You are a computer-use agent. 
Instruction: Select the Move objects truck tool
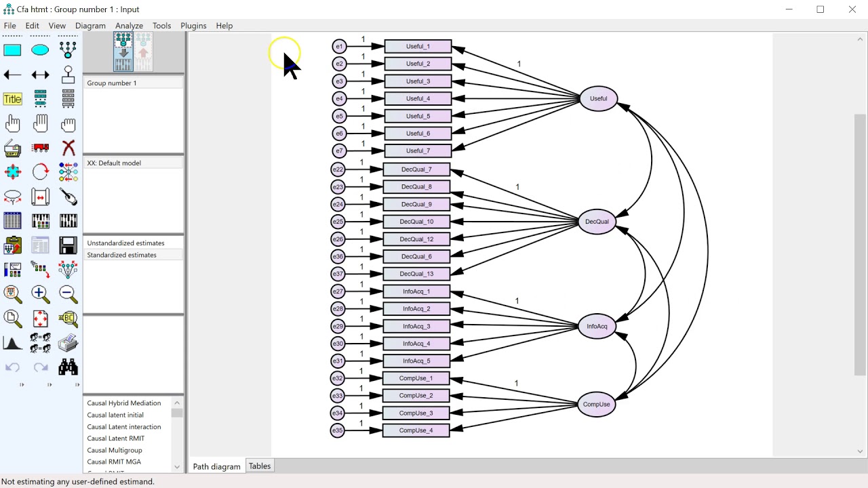point(40,148)
